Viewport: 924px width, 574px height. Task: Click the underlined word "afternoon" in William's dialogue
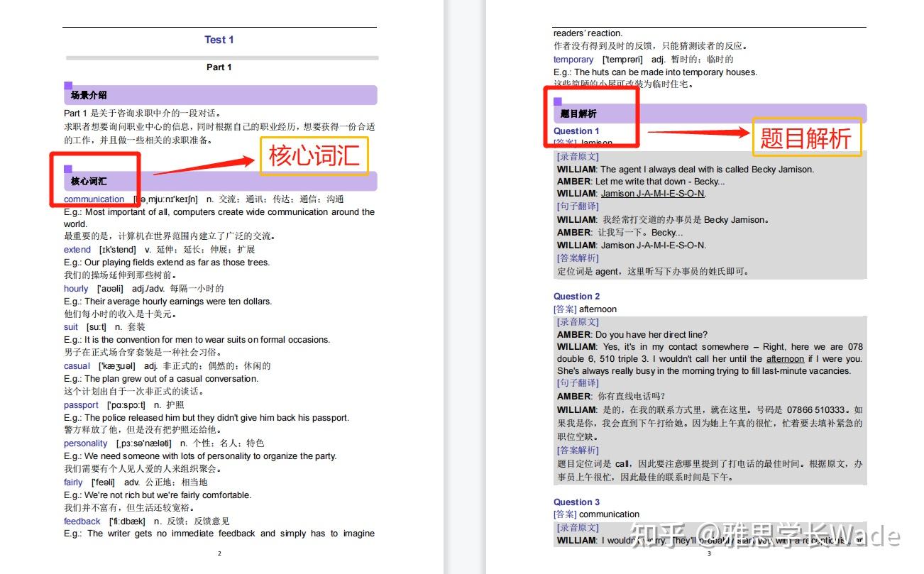(x=786, y=359)
